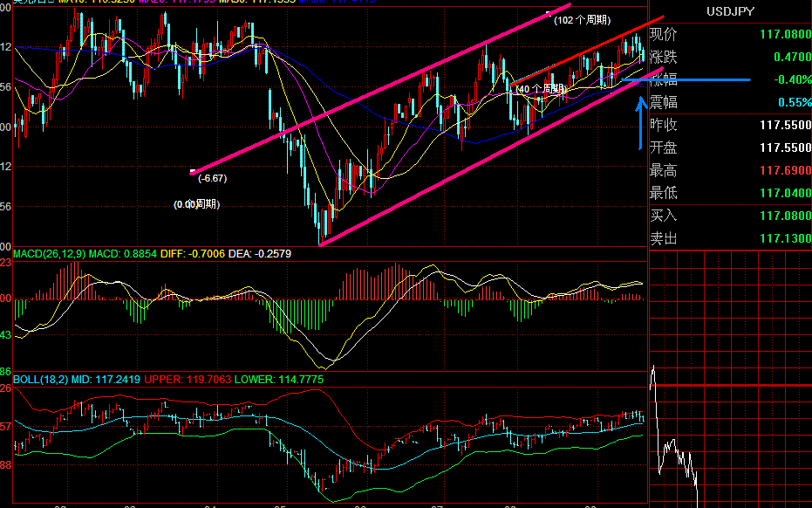Click the USDJPY symbol title
The width and height of the screenshot is (812, 508).
pos(730,11)
